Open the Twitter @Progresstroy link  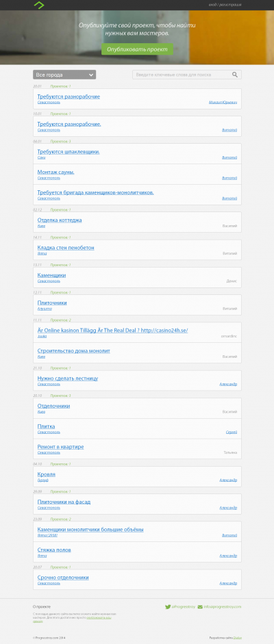click(x=180, y=606)
